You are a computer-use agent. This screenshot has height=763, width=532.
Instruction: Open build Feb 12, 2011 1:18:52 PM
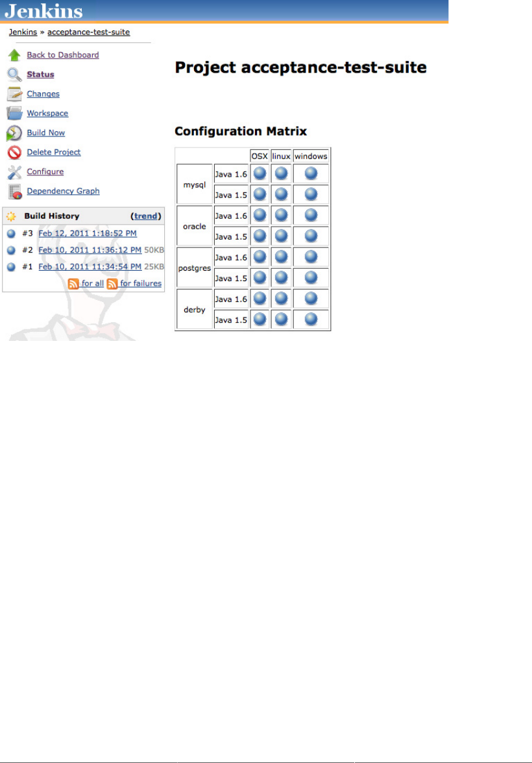(x=88, y=234)
